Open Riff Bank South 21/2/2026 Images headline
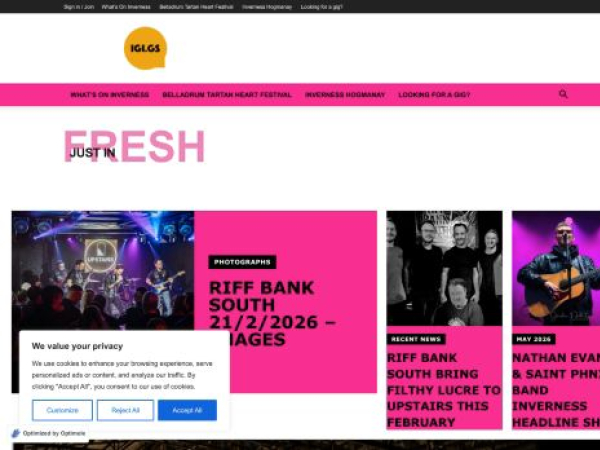This screenshot has width=600, height=450. [272, 314]
